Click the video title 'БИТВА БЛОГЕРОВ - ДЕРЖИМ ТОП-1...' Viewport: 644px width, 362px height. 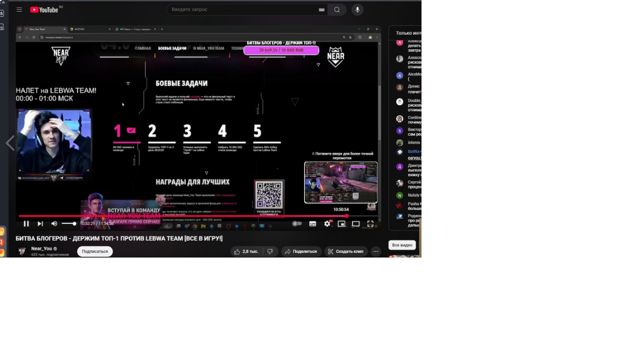pos(119,239)
